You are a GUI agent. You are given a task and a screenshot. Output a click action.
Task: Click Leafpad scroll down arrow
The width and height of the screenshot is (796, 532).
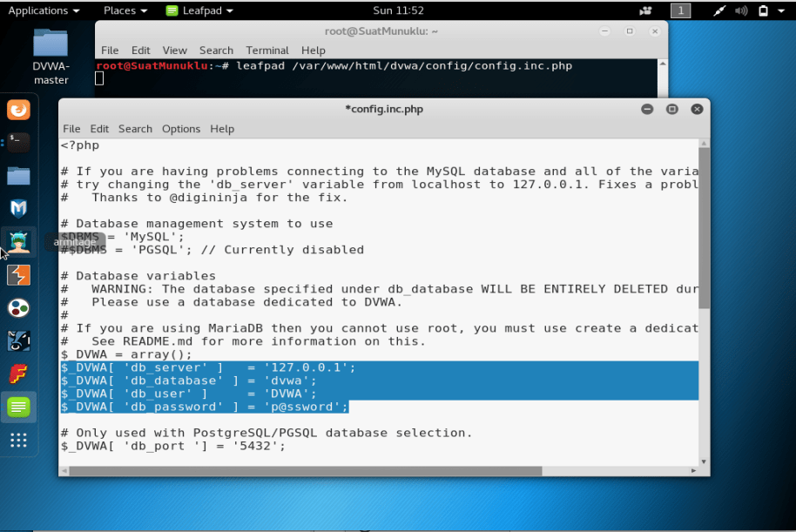pos(704,461)
